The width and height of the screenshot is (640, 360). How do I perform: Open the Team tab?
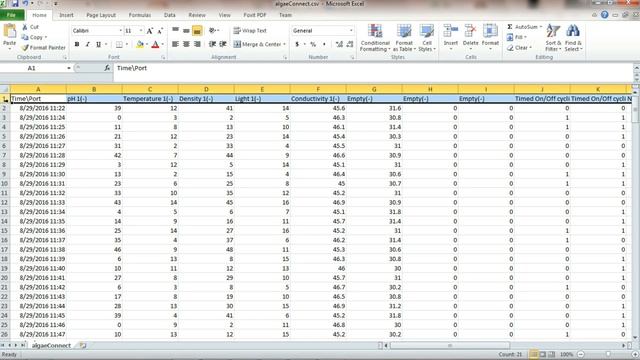click(285, 15)
